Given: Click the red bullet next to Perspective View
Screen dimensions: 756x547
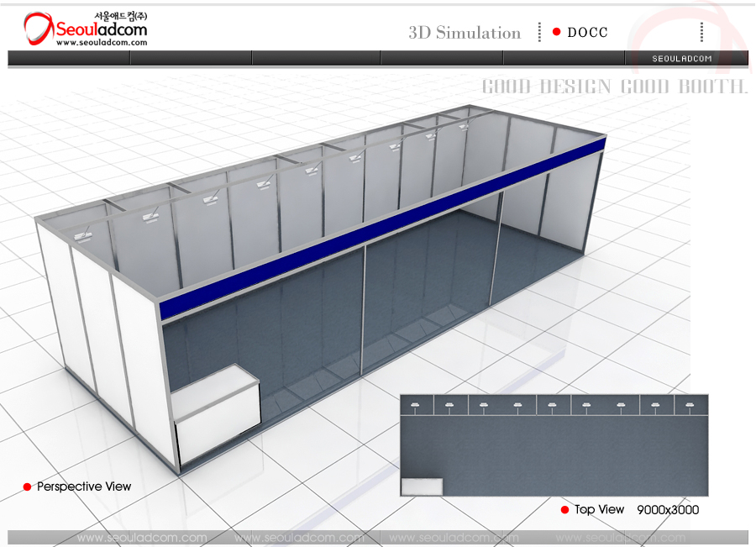Looking at the screenshot, I should 27,487.
